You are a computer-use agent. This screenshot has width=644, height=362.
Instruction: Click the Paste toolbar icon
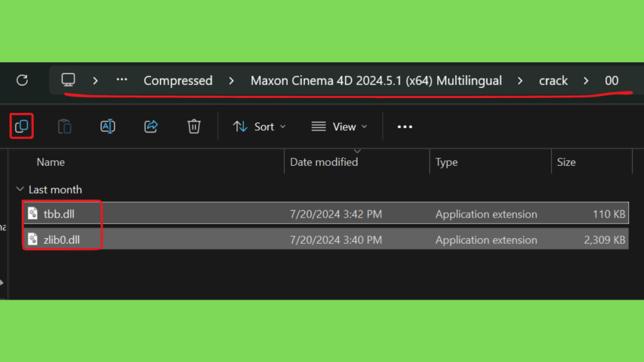(65, 126)
